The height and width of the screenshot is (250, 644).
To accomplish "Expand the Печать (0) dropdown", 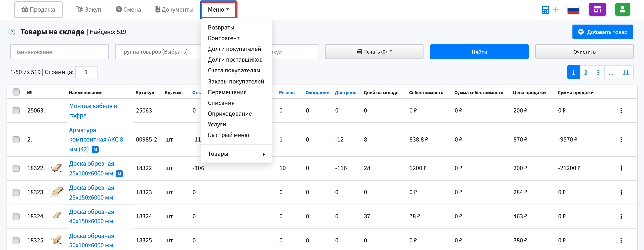I will tap(374, 52).
